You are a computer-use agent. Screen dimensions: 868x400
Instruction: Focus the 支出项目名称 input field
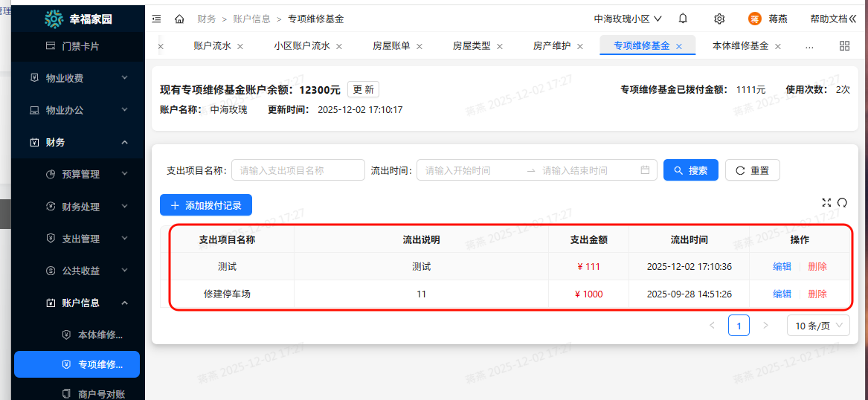click(298, 170)
